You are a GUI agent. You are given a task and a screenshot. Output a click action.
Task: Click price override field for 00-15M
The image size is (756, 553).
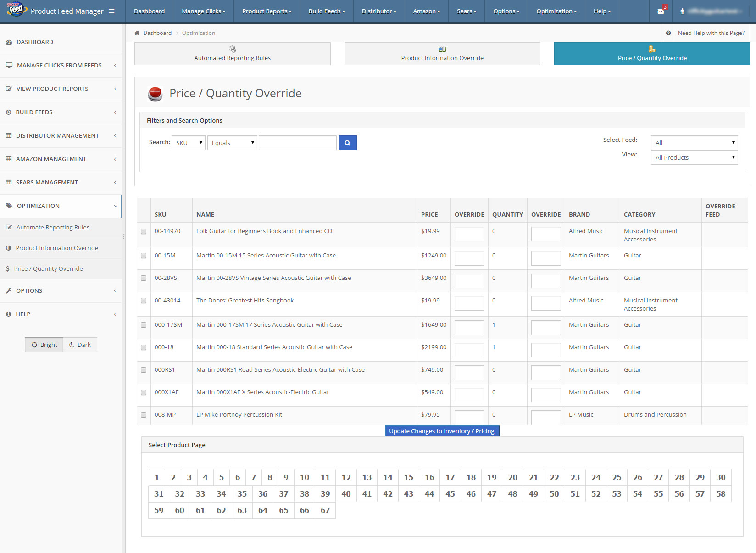[x=469, y=258]
